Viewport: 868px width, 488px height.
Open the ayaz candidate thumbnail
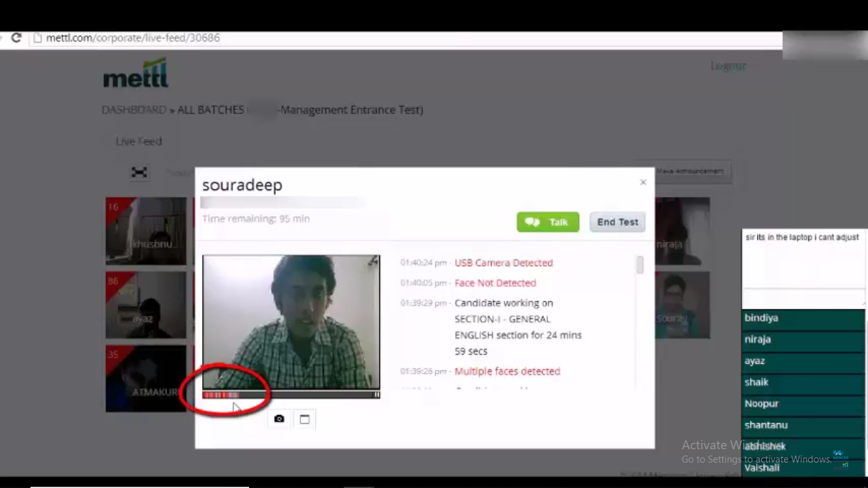click(x=146, y=305)
